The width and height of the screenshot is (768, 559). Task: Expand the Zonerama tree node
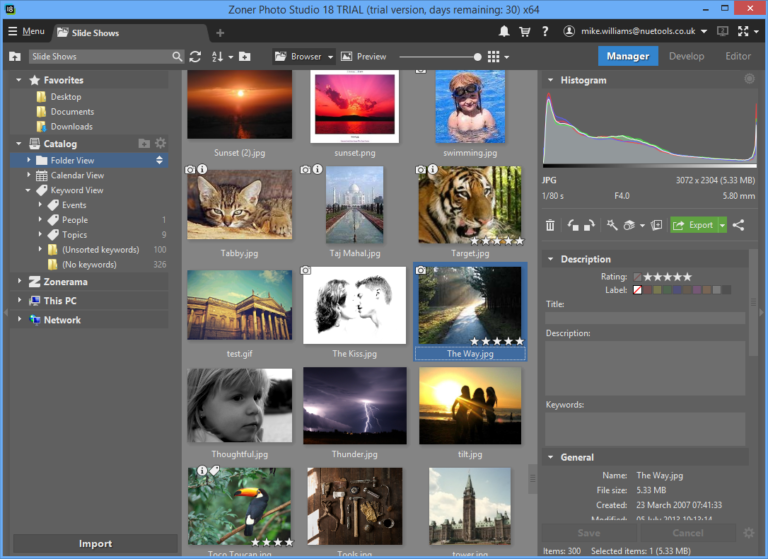[19, 282]
